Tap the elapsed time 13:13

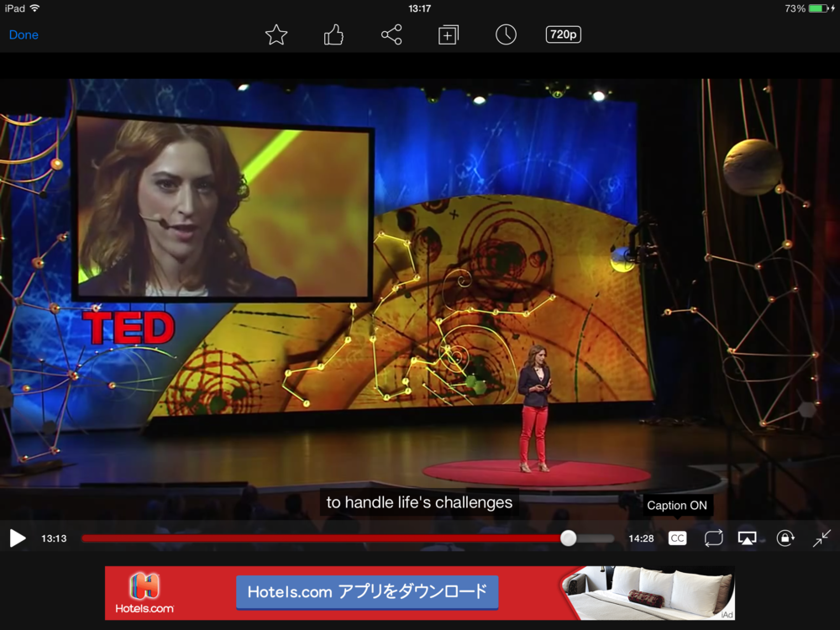click(54, 538)
